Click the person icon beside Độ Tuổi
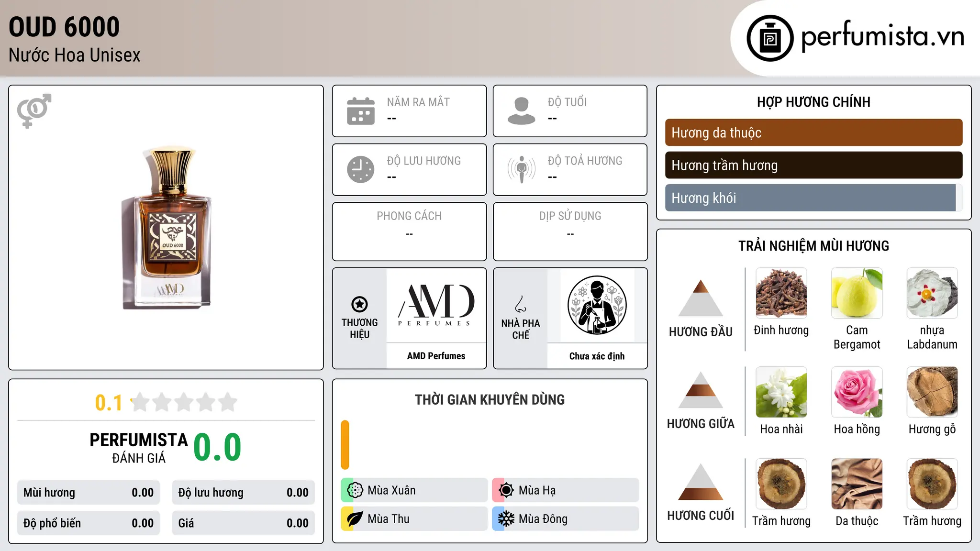 pos(522,111)
